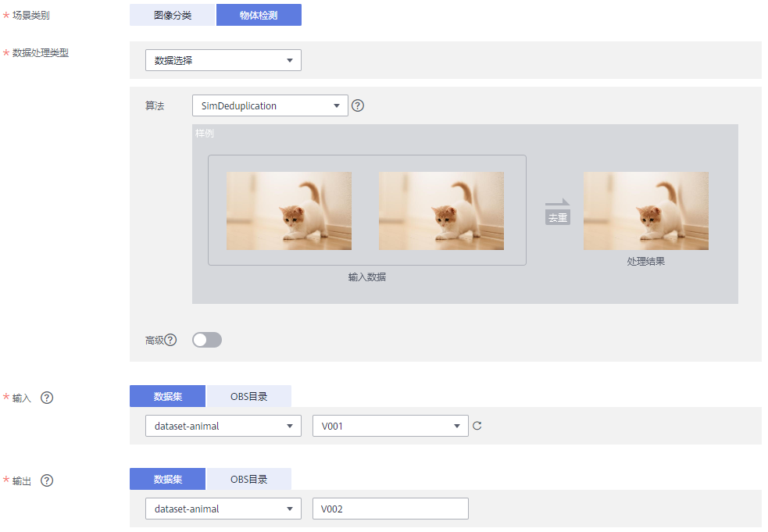Screen dimensions: 768x532
Task: Expand the SimDeduplication algorithm dropdown
Action: pyautogui.click(x=270, y=105)
